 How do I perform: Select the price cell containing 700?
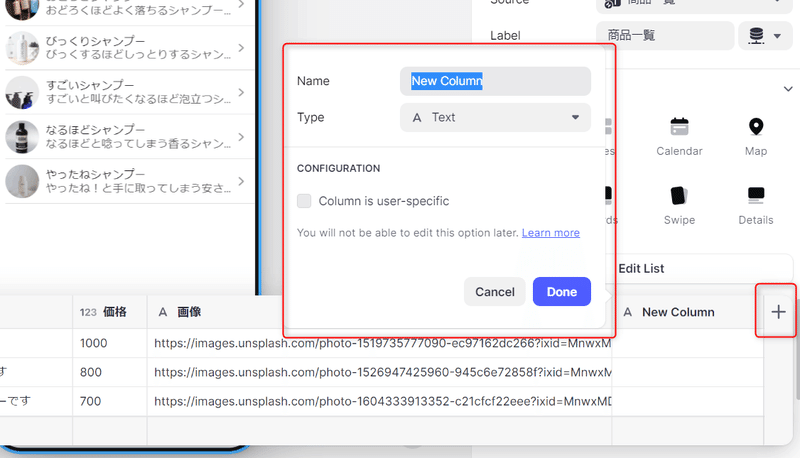[110, 401]
